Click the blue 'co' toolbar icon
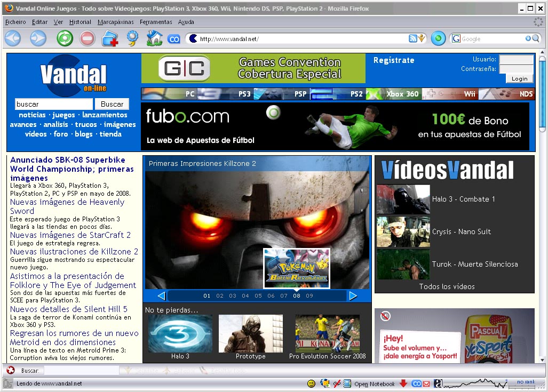This screenshot has width=548, height=392. tap(174, 39)
